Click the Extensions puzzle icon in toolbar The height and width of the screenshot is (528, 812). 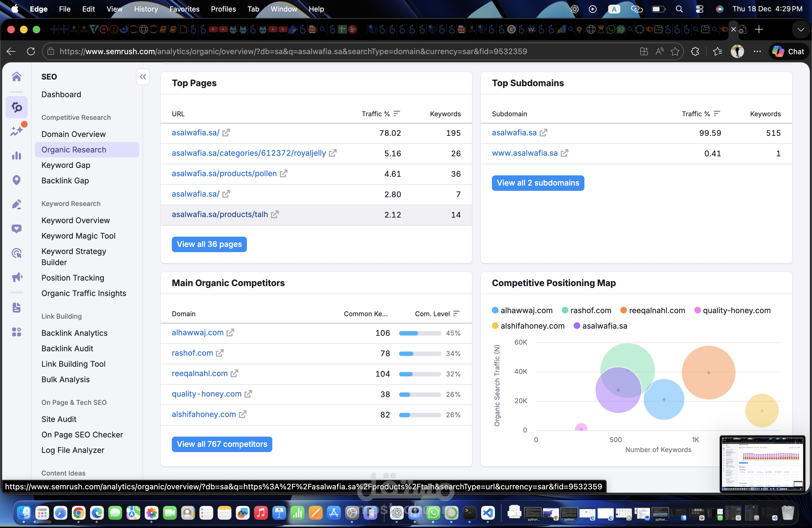click(695, 52)
